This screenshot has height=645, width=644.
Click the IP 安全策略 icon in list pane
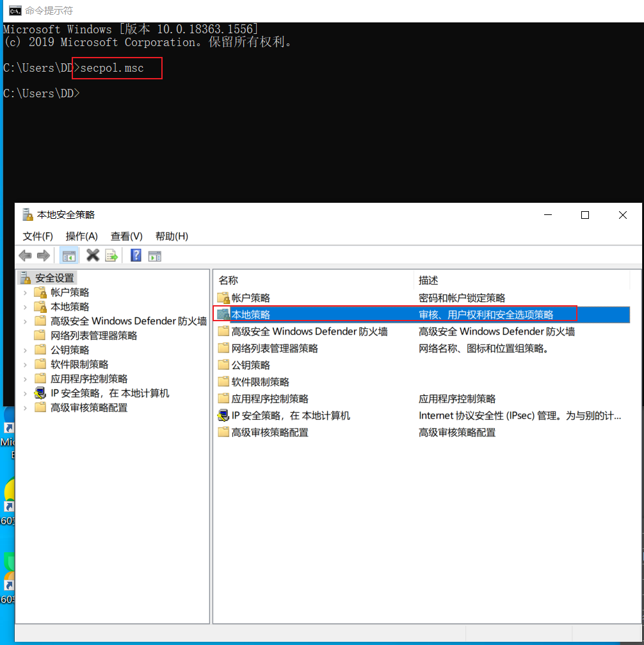(223, 415)
